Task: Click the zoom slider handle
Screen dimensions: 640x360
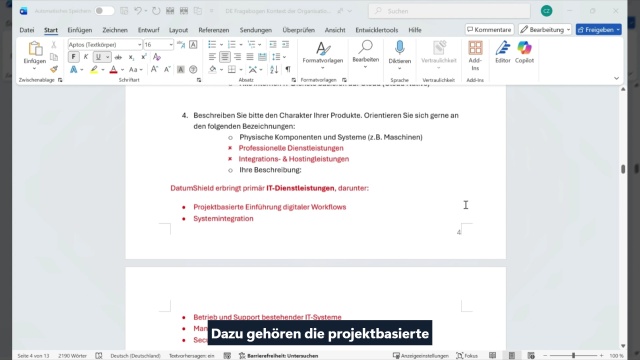Action: pos(573,356)
